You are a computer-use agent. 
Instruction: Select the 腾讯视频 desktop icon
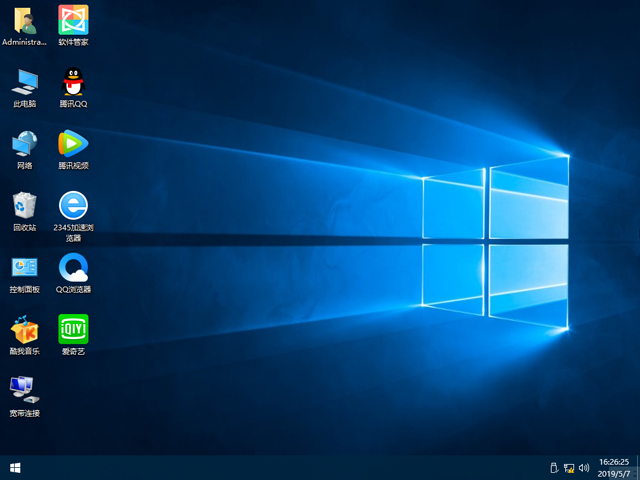73,143
